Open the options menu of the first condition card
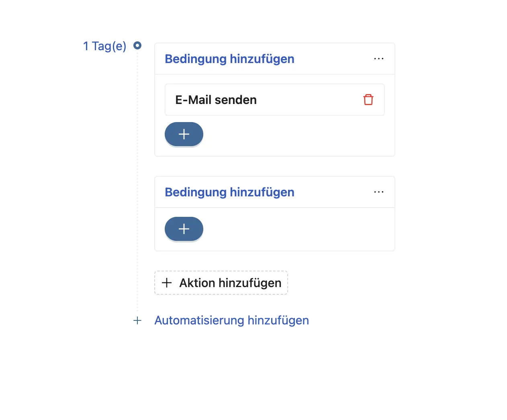 point(378,59)
